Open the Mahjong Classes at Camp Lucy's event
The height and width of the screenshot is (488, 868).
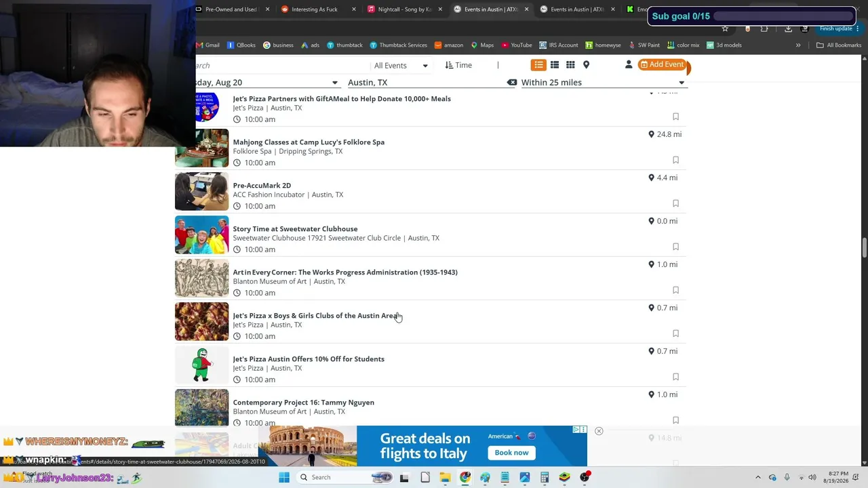coord(309,142)
